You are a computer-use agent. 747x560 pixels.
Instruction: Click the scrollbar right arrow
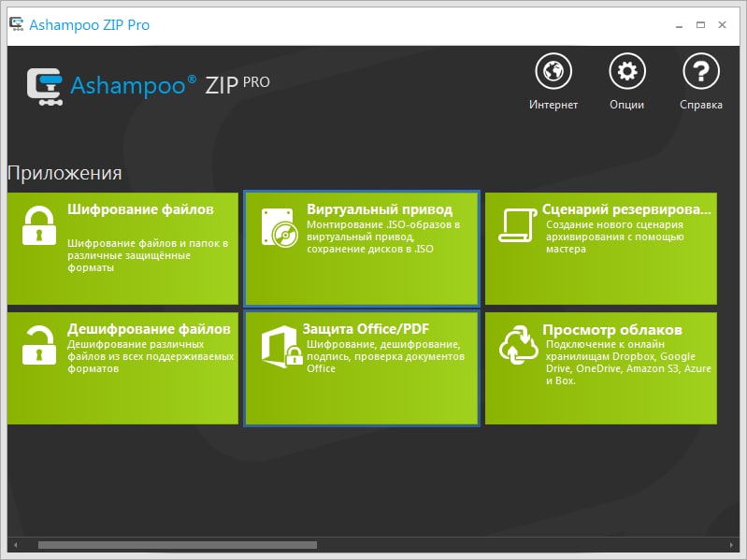731,545
